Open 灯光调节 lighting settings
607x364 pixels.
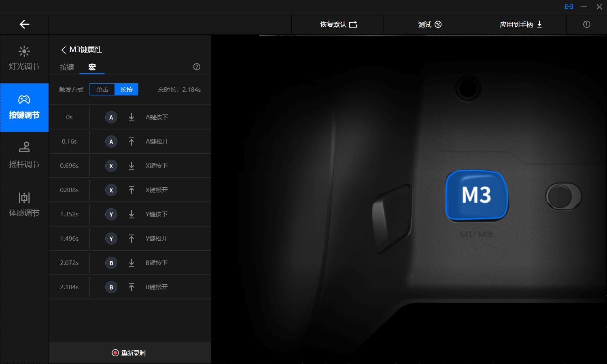pyautogui.click(x=24, y=59)
